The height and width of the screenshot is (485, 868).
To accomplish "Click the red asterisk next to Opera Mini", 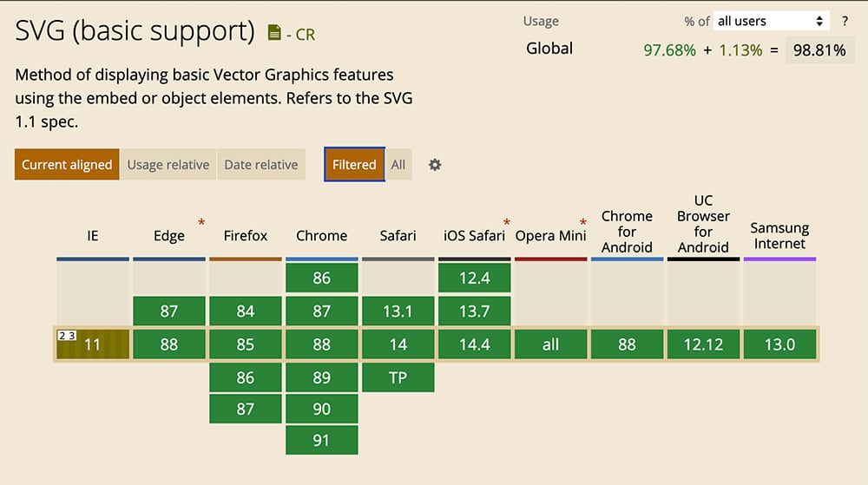I will [583, 222].
